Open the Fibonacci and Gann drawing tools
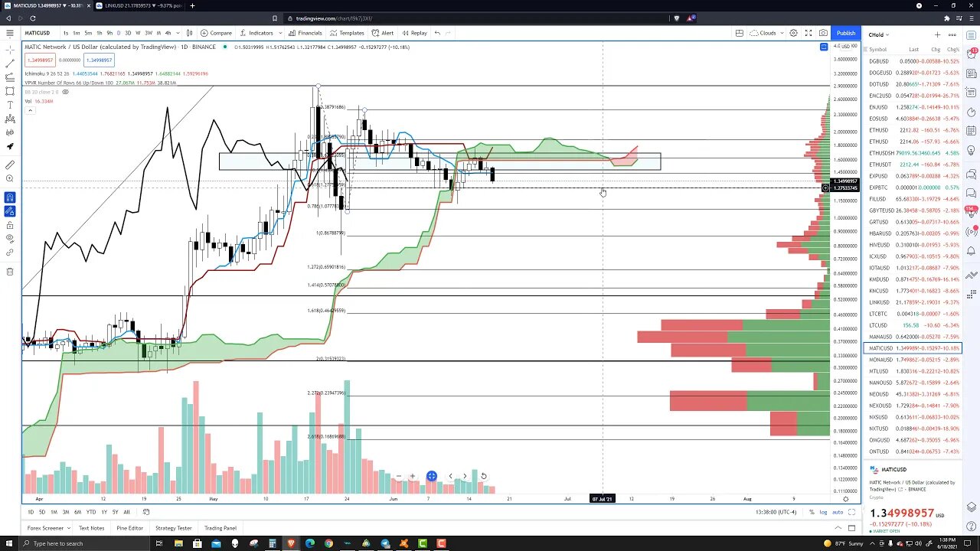The image size is (980, 551). [x=9, y=77]
